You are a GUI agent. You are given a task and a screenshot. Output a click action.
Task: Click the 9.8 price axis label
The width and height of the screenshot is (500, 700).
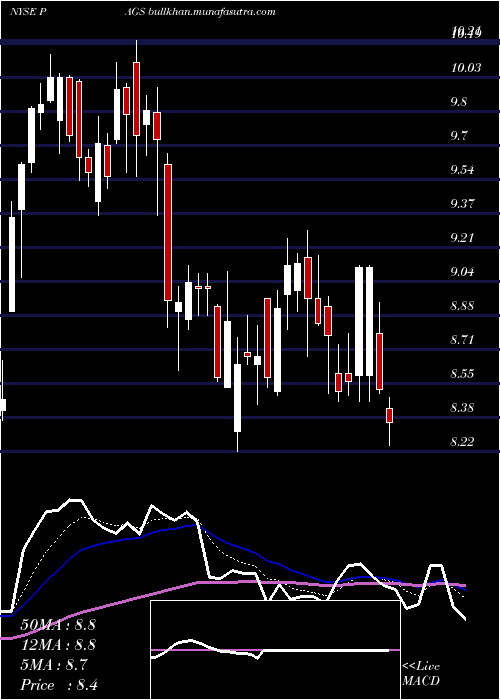tap(459, 102)
